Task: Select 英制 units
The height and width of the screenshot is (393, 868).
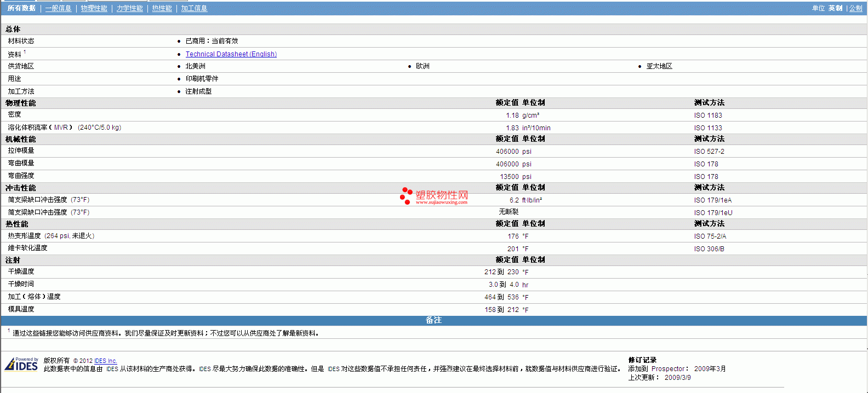Action: click(835, 8)
